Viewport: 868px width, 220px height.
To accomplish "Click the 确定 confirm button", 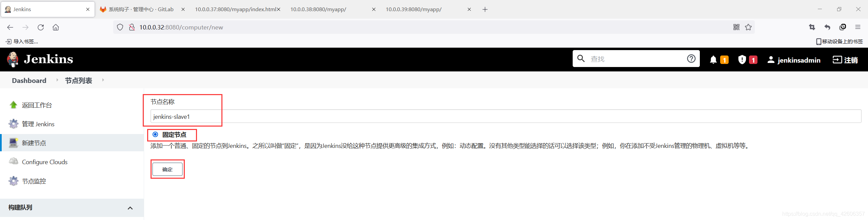I will pos(167,169).
